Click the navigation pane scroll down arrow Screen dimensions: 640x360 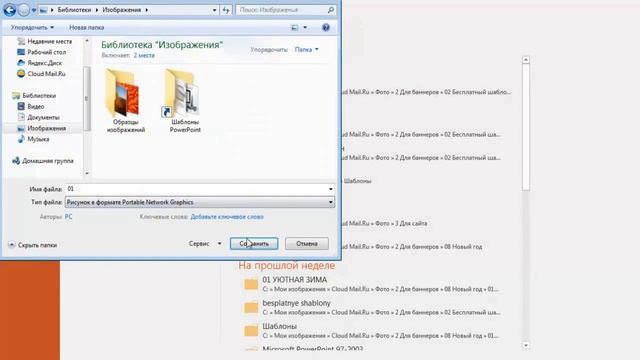87,173
